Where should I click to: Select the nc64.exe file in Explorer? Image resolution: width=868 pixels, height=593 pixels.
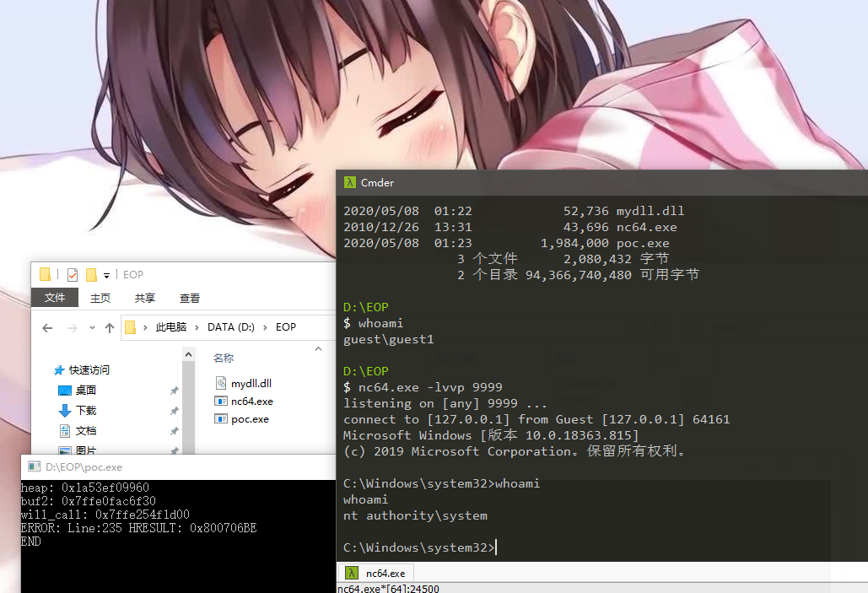pyautogui.click(x=252, y=402)
